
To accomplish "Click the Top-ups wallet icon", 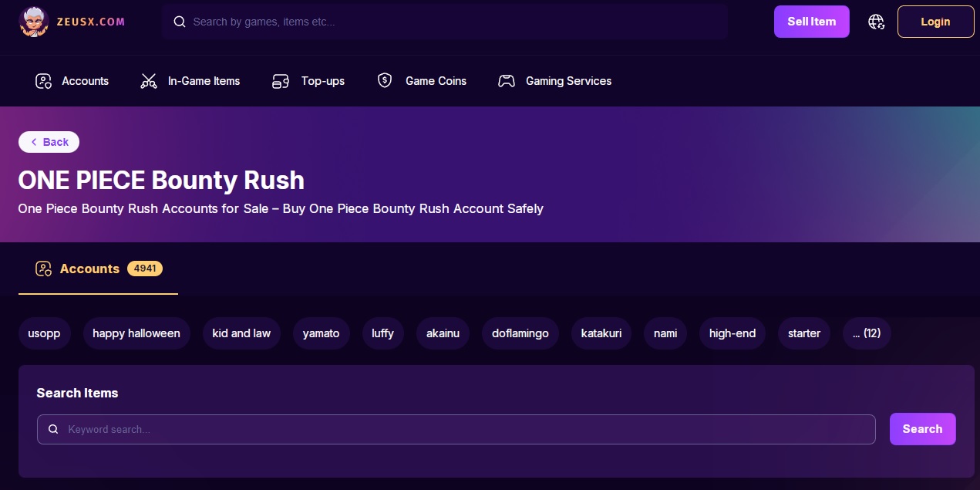I will (281, 81).
